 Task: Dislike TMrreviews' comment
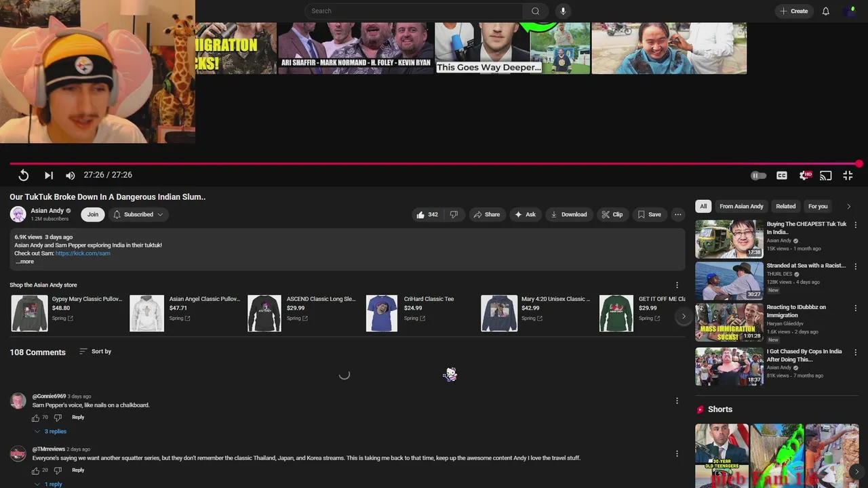(x=58, y=470)
